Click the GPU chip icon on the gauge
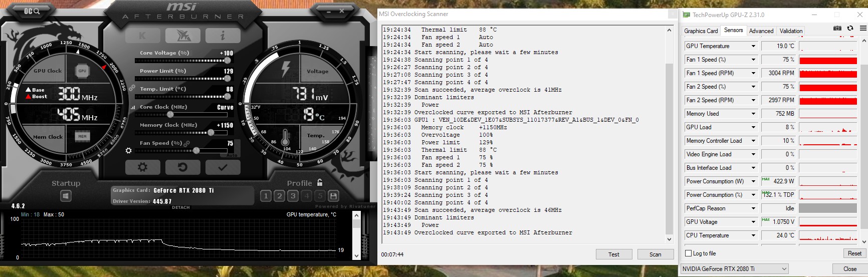 pos(82,71)
